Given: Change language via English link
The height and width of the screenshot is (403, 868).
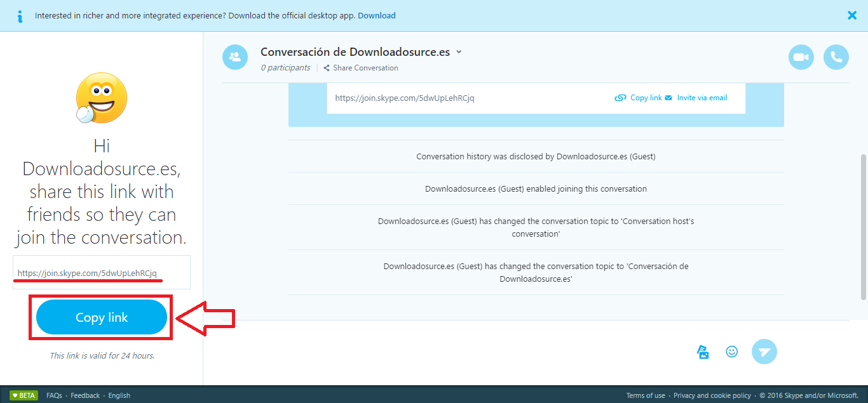Looking at the screenshot, I should tap(119, 395).
